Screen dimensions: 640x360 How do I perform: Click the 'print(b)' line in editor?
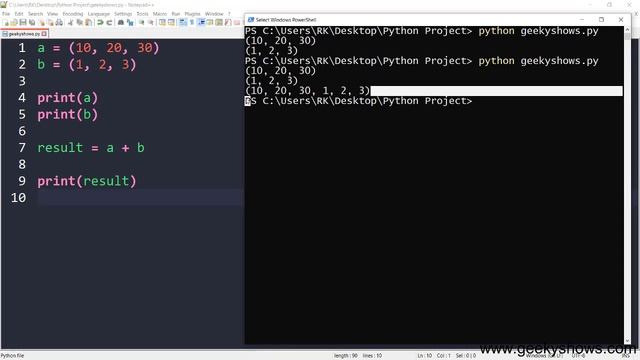click(x=67, y=115)
